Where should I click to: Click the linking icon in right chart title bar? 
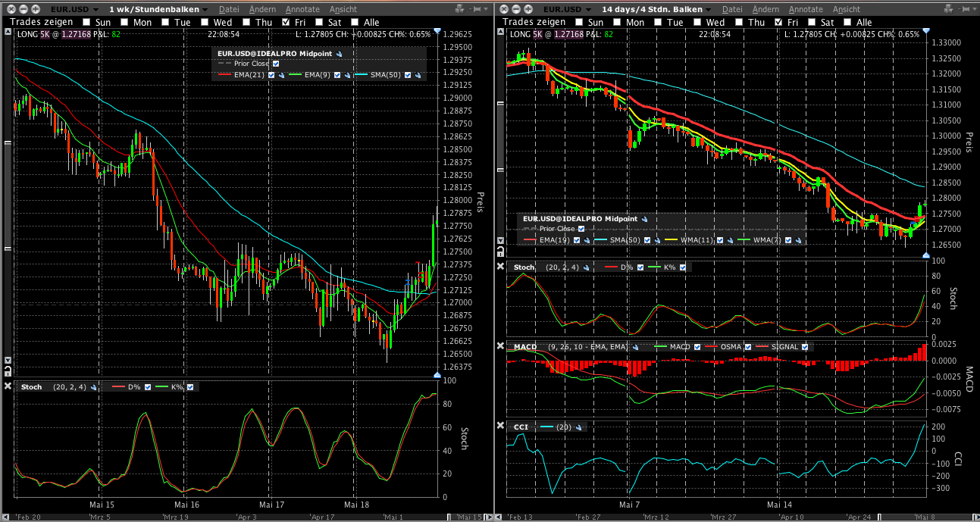click(x=947, y=9)
